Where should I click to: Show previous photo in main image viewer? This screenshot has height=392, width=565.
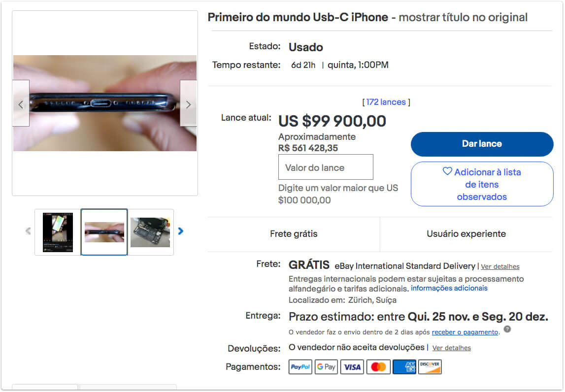[x=21, y=103]
